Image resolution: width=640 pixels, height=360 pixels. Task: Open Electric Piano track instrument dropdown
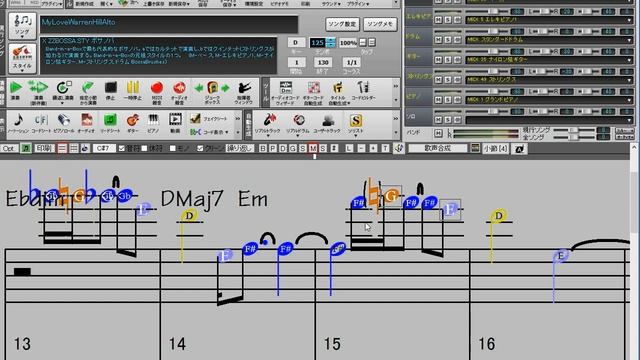(630, 20)
